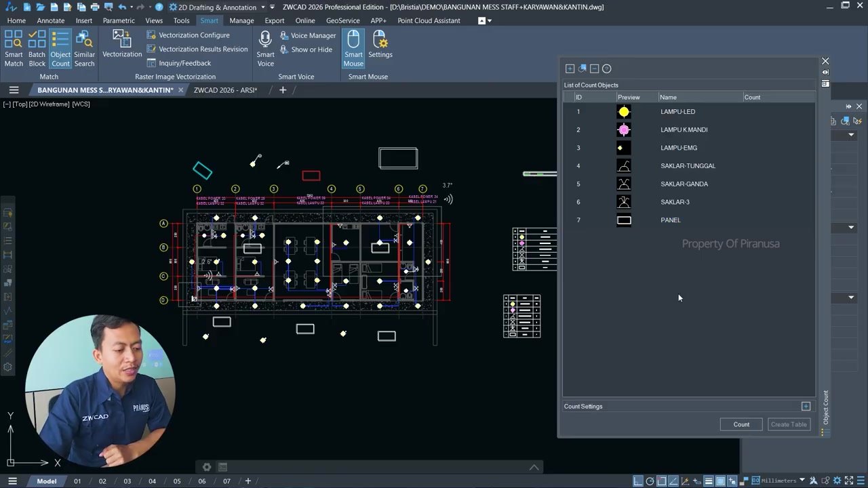Remove count object with minus icon
The height and width of the screenshot is (488, 868).
click(594, 68)
